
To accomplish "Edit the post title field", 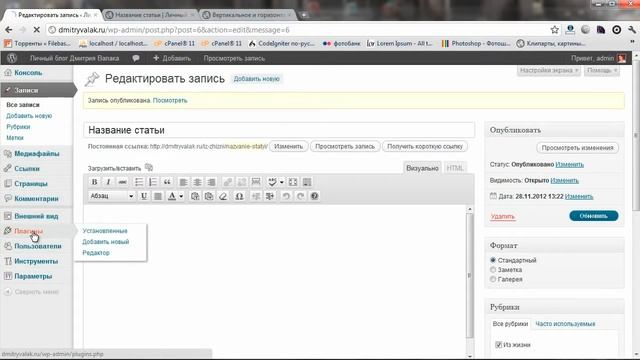I will pyautogui.click(x=279, y=130).
